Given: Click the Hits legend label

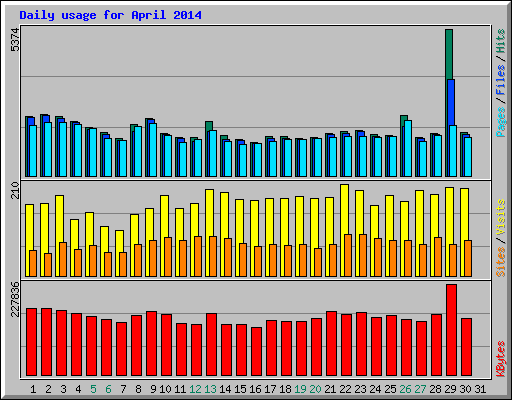Looking at the screenshot, I should coord(501,41).
